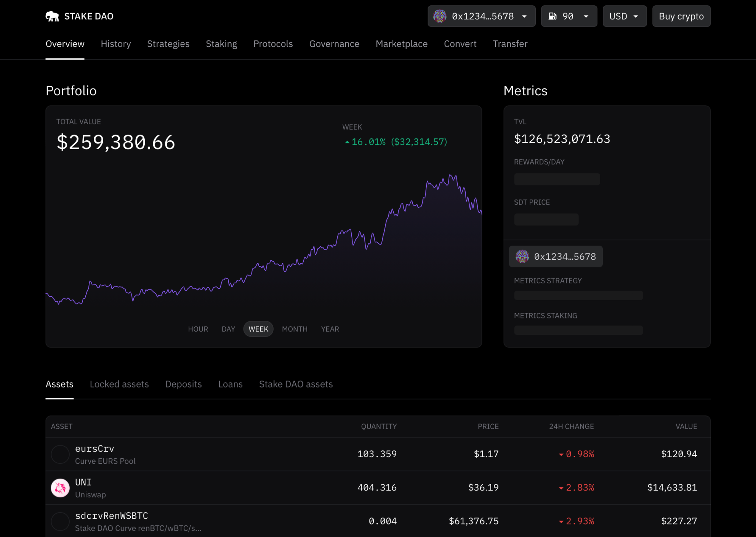
Task: Click the SDT PRICE loading placeholder bar
Action: coord(546,220)
